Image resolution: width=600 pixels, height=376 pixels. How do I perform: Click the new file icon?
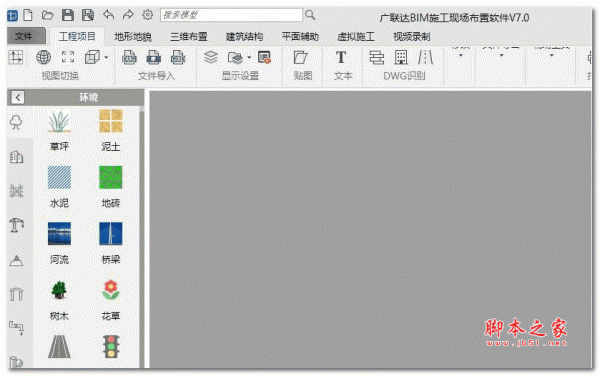pyautogui.click(x=28, y=15)
